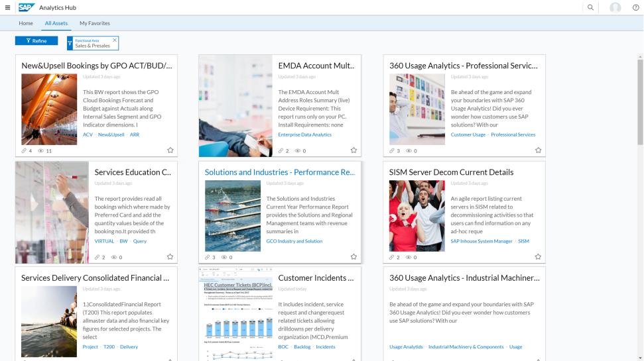Open Services Delivery Consolidated Financial title
644x361 pixels.
96,278
